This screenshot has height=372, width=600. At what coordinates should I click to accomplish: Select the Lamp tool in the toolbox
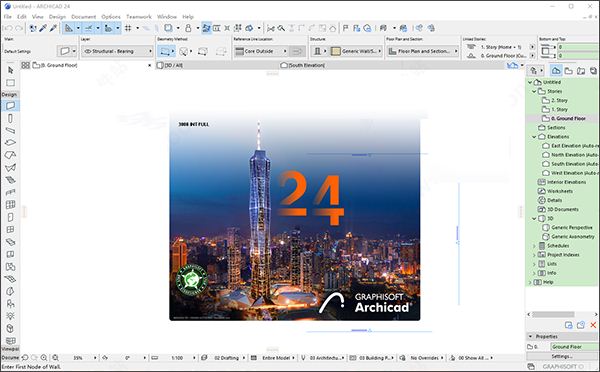click(x=10, y=316)
